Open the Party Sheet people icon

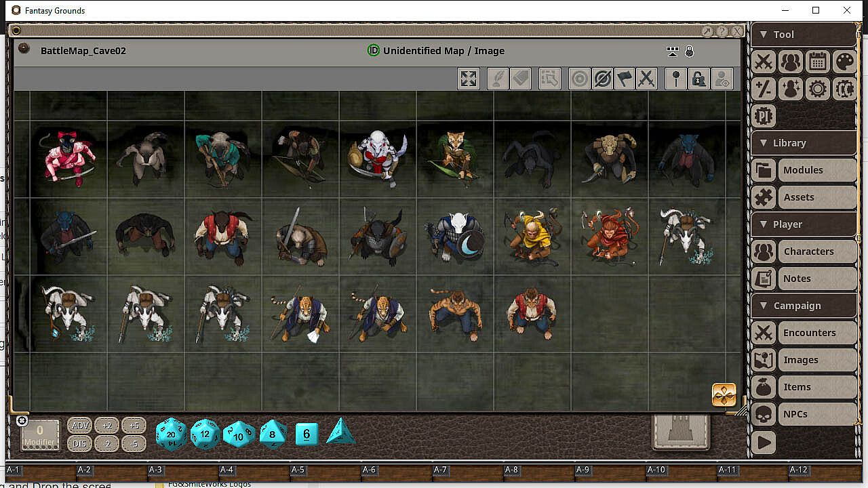(791, 62)
